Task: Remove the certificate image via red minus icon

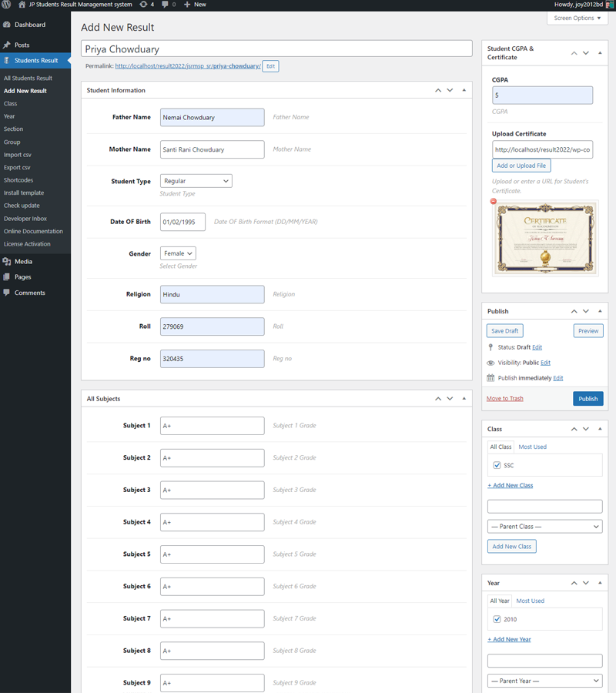Action: pyautogui.click(x=493, y=201)
